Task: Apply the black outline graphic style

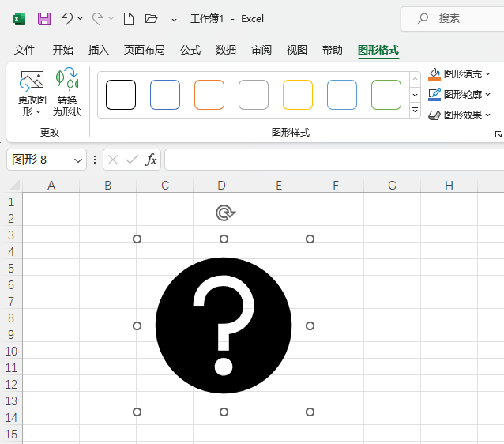Action: pyautogui.click(x=121, y=95)
